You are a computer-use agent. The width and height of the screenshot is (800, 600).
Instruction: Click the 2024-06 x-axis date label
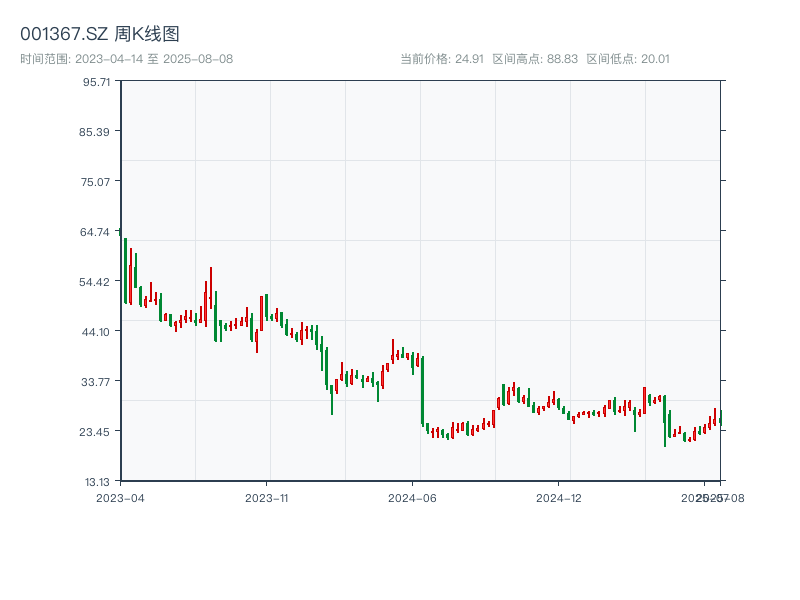click(x=413, y=497)
